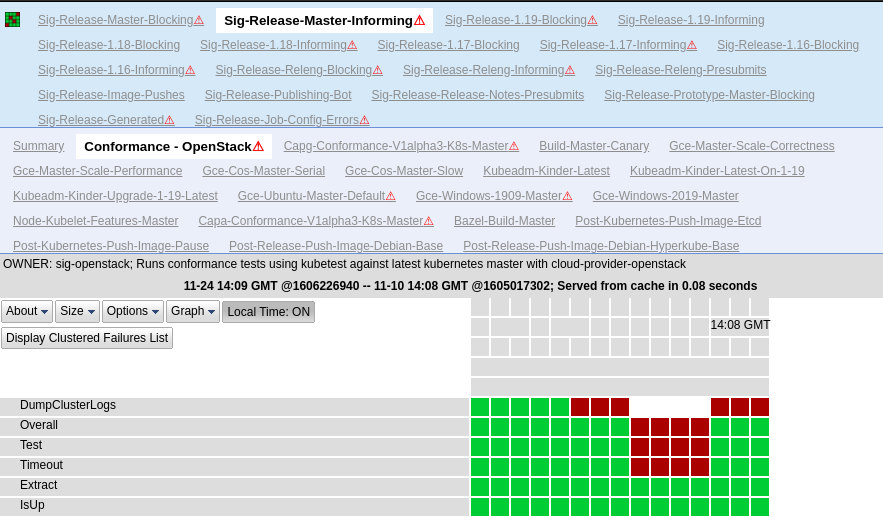Click Display Clustered Failures List button
The width and height of the screenshot is (883, 517).
87,338
